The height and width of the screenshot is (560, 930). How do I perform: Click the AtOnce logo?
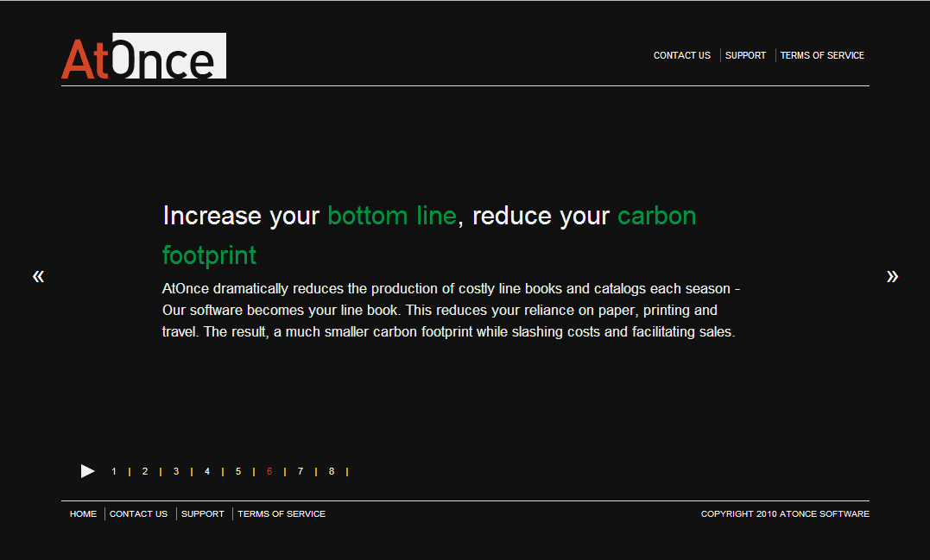click(x=143, y=56)
